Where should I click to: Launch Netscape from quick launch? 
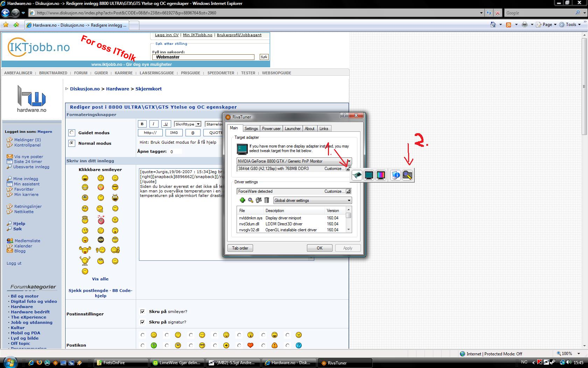pyautogui.click(x=47, y=363)
